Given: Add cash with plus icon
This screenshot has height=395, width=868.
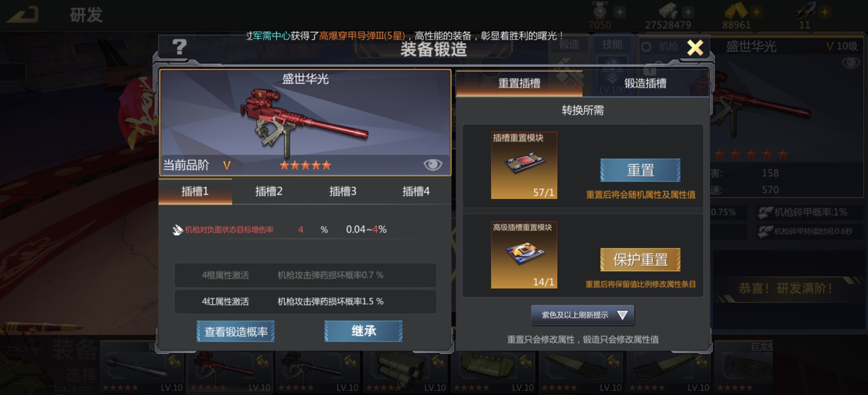Looking at the screenshot, I should (x=688, y=12).
